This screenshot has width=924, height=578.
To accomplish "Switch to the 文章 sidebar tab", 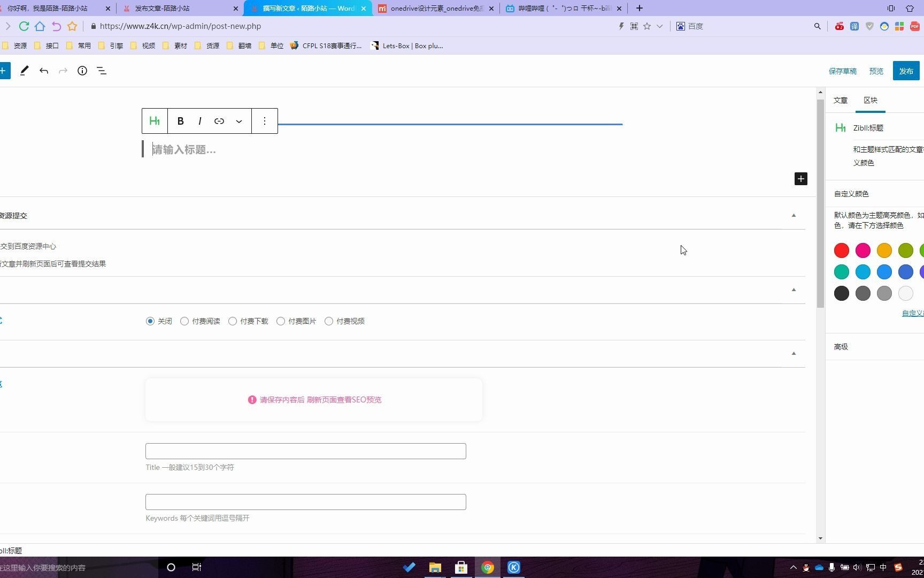I will tap(841, 100).
